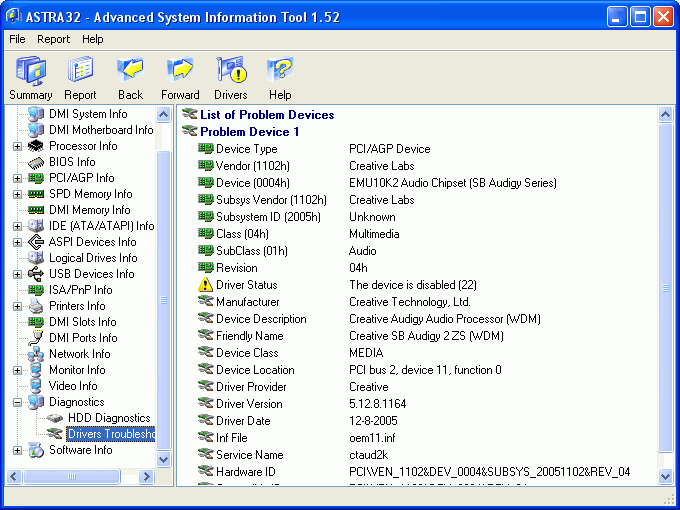Click the DMI Slots Info icon
Viewport: 680px width, 510px height.
coord(36,322)
